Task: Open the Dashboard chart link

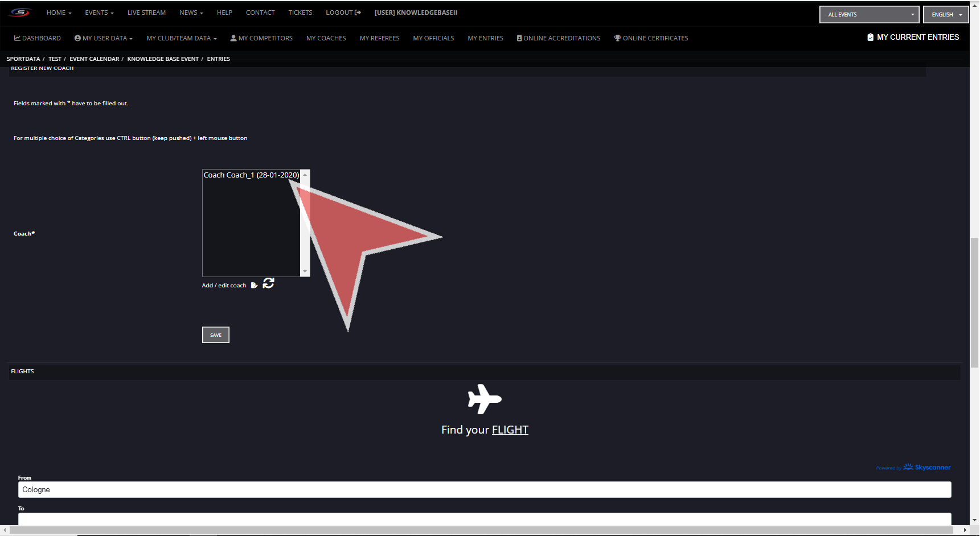Action: [x=38, y=38]
